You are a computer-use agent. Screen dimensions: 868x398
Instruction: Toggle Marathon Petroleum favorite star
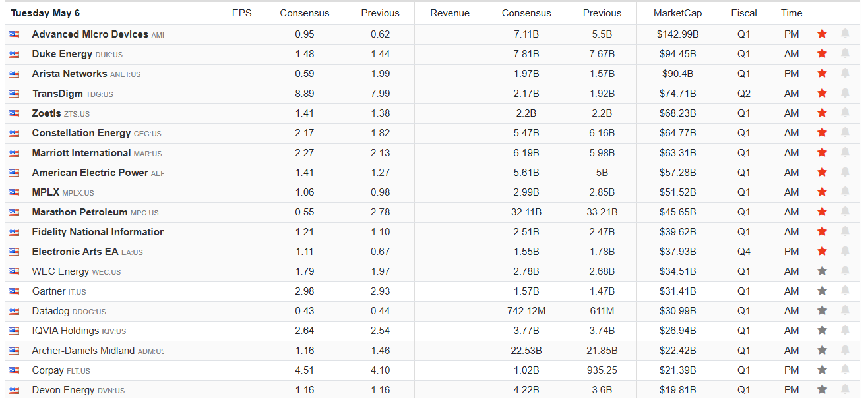pos(822,212)
